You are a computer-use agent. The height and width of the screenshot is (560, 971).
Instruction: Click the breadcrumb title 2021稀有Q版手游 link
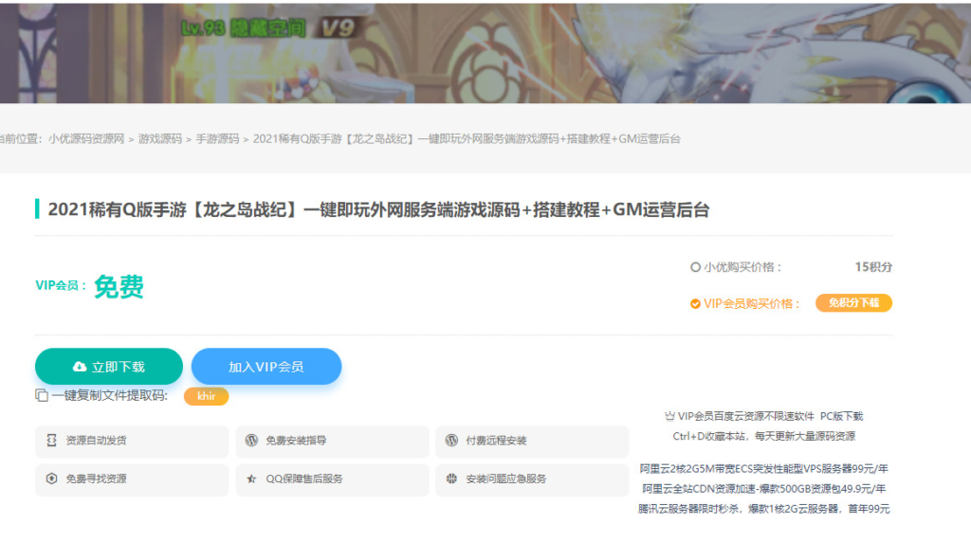point(467,138)
